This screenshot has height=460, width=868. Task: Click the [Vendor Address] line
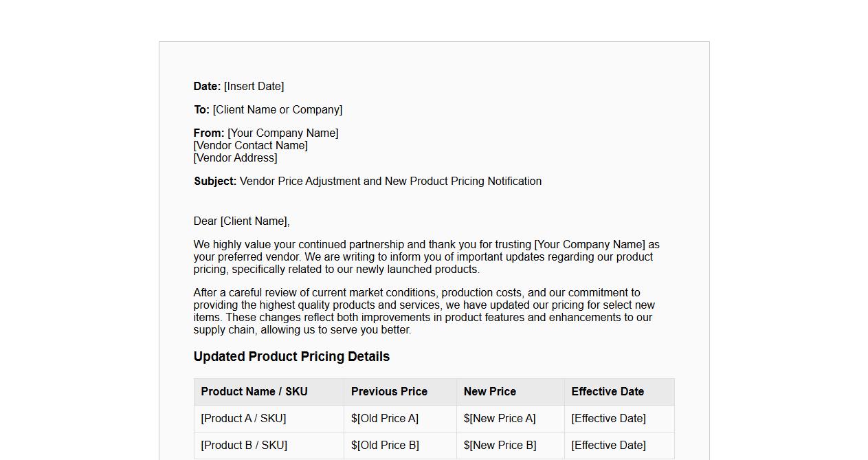(235, 158)
